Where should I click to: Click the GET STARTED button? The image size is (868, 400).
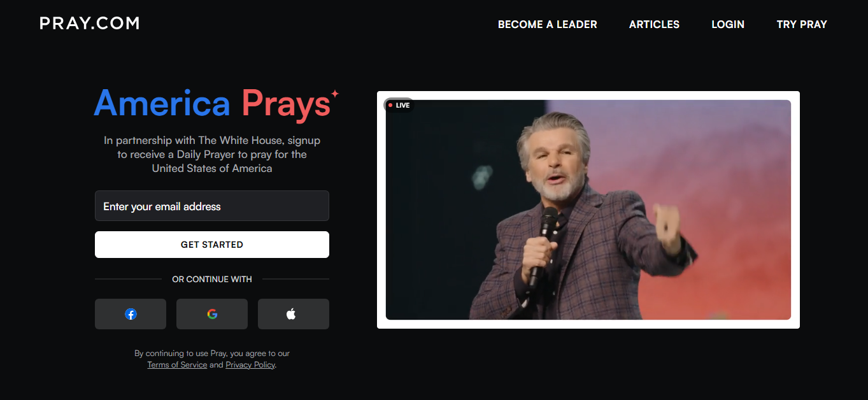click(212, 245)
